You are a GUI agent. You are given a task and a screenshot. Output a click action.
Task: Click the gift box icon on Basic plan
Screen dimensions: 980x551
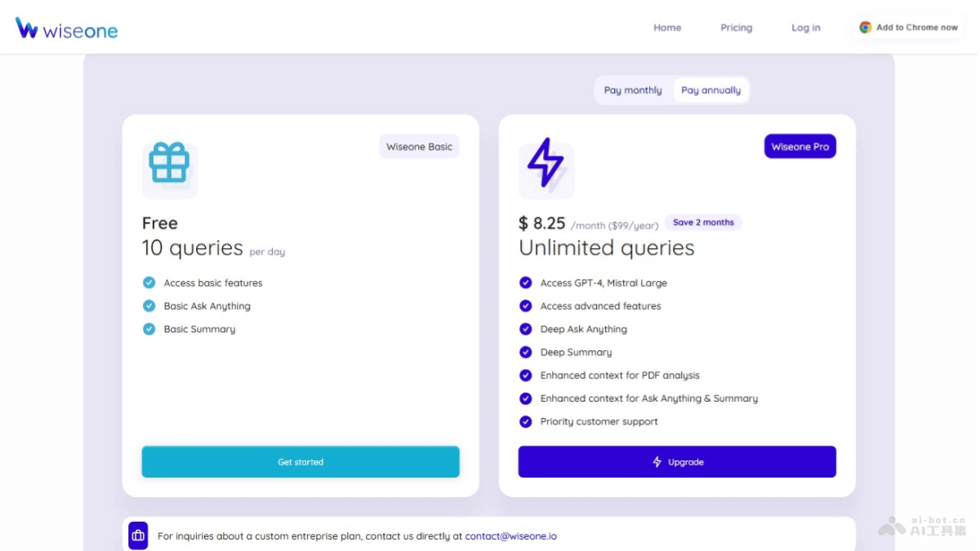tap(169, 163)
